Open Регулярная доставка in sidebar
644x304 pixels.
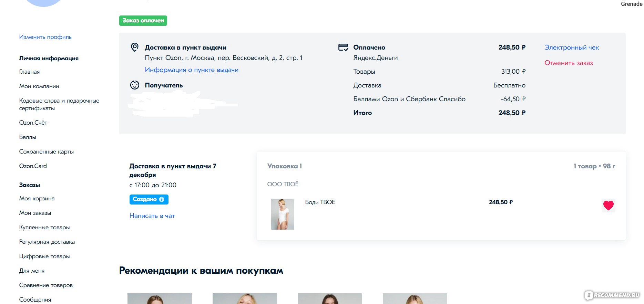click(47, 242)
